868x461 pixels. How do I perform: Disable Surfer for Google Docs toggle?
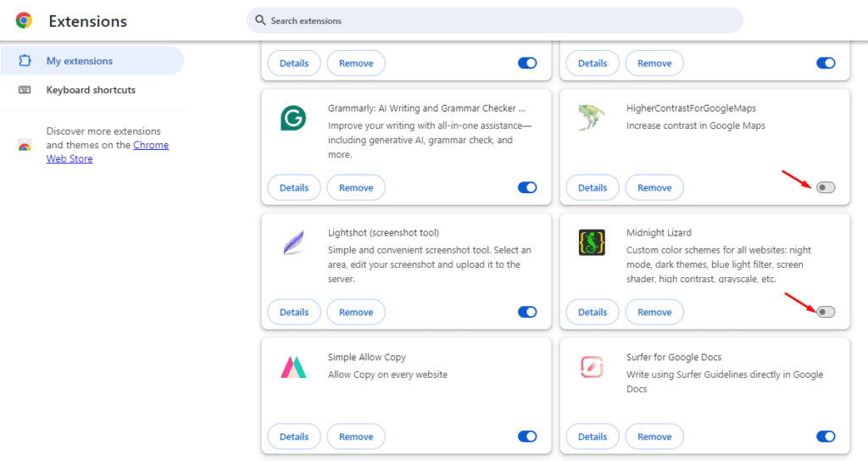tap(826, 436)
